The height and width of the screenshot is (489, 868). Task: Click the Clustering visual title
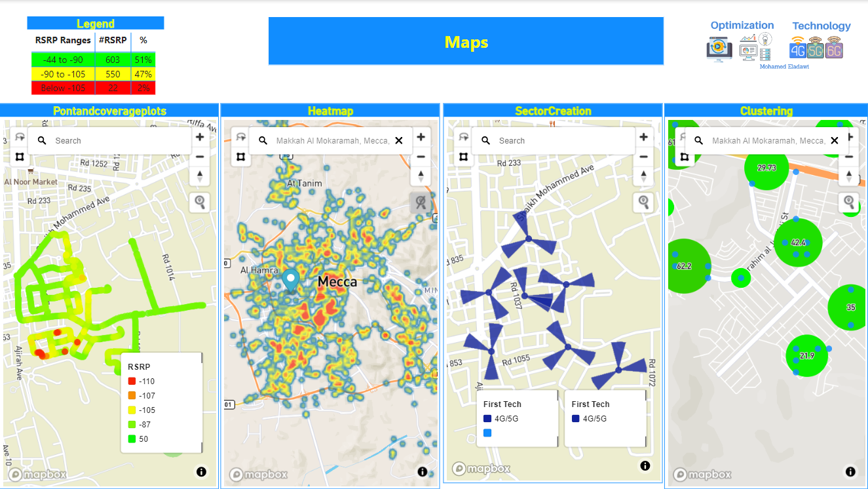coord(766,111)
